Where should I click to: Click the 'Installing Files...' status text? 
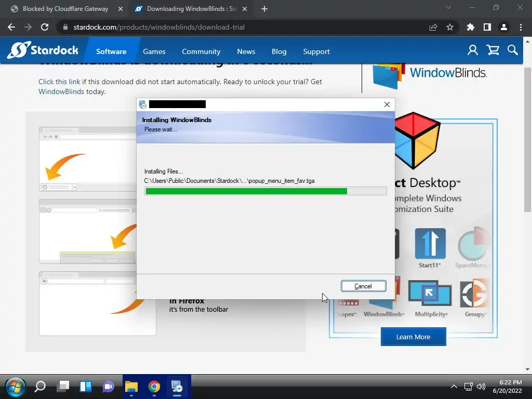tap(164, 171)
